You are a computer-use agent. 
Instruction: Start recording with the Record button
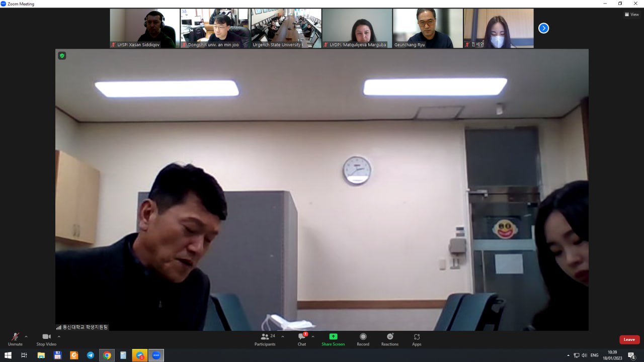coord(363,337)
